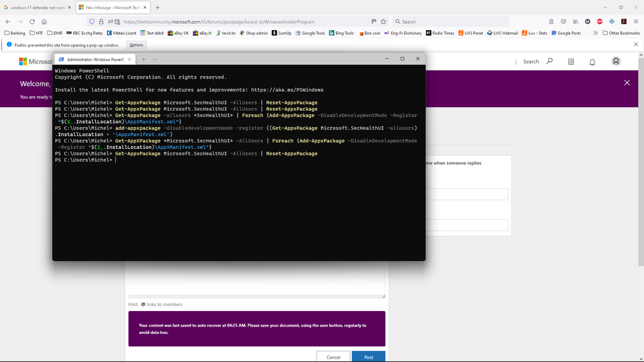The image size is (644, 362).
Task: Open the Other Bookmarks folder
Action: click(x=621, y=33)
